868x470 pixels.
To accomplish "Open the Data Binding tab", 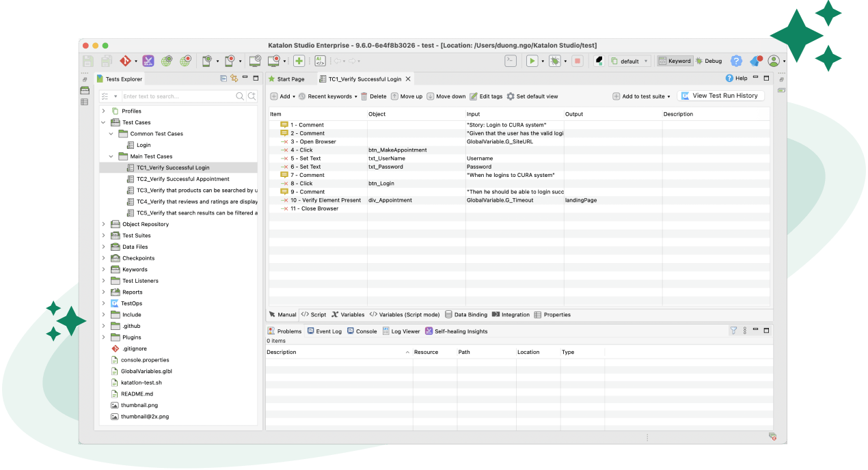I will [x=466, y=315].
